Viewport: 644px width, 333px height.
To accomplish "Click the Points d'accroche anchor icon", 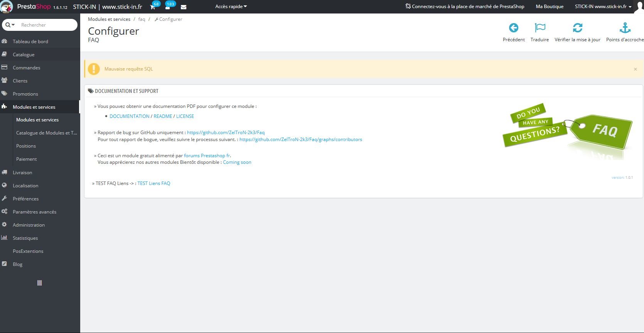I will click(x=625, y=28).
